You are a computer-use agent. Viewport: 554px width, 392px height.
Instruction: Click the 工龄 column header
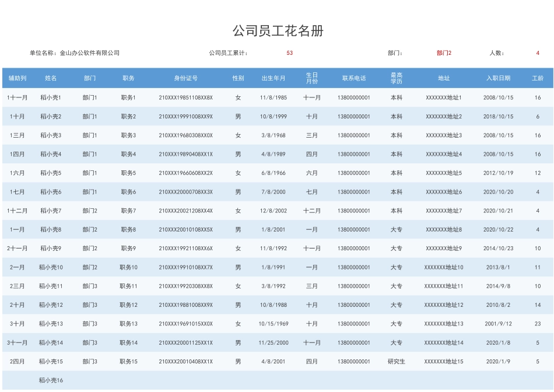pos(538,77)
